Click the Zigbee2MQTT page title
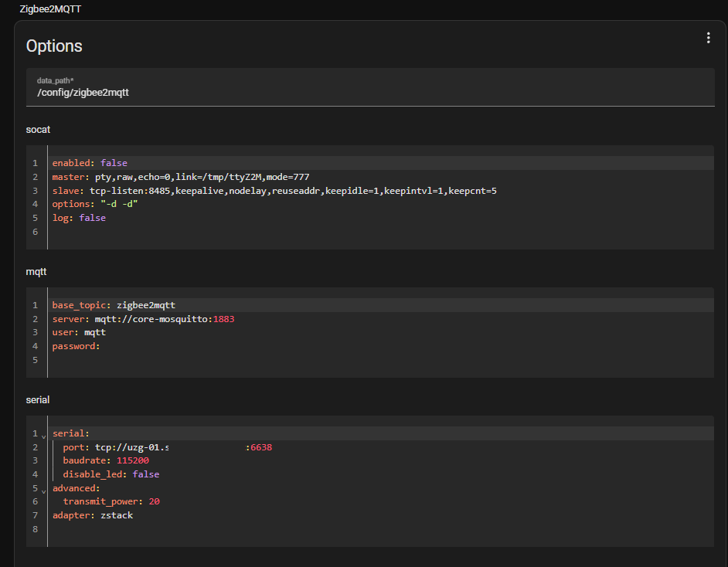The height and width of the screenshot is (567, 728). [x=50, y=9]
